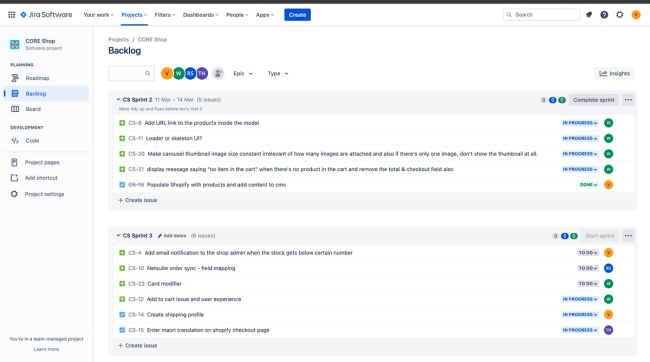Image resolution: width=650 pixels, height=362 pixels.
Task: Click the story type icon for CS-11
Action: coord(122,138)
